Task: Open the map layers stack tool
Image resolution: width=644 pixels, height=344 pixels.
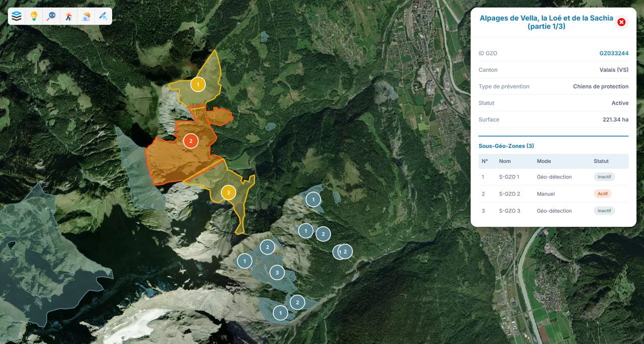Action: [x=17, y=16]
